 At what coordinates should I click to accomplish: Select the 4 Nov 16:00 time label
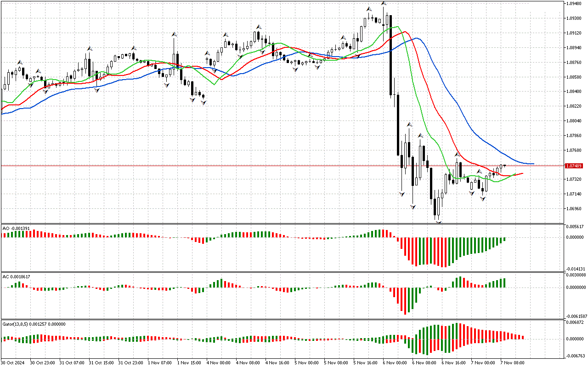277,363
